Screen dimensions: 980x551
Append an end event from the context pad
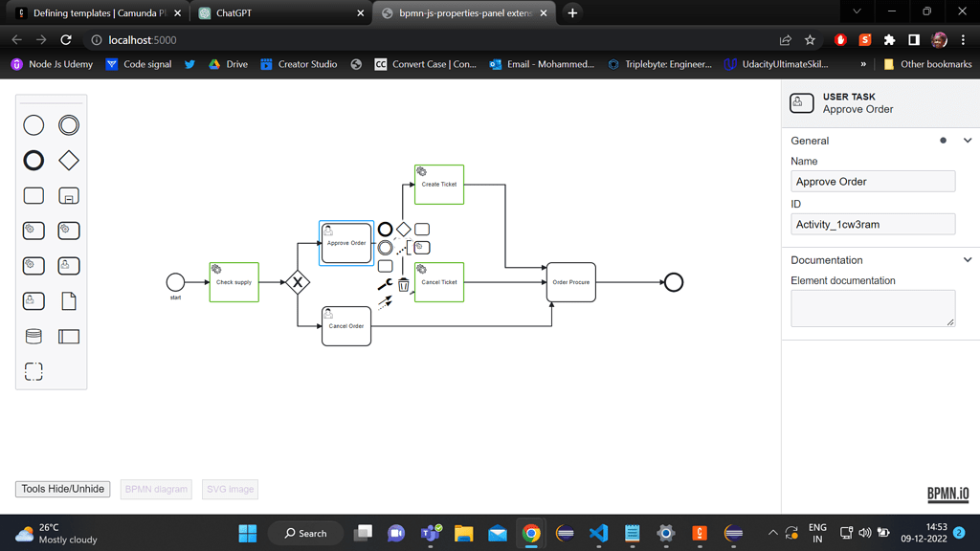click(x=385, y=229)
